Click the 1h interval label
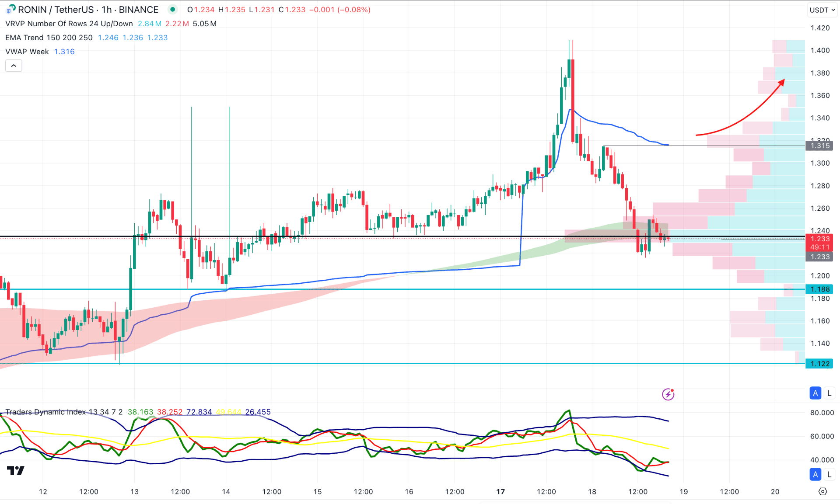840x504 pixels. pyautogui.click(x=106, y=10)
